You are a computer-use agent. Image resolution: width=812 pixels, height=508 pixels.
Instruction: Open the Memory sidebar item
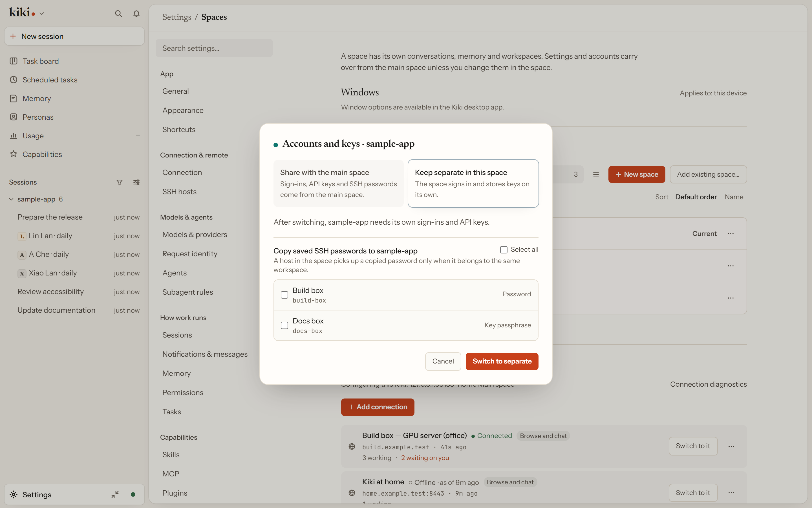[74, 98]
